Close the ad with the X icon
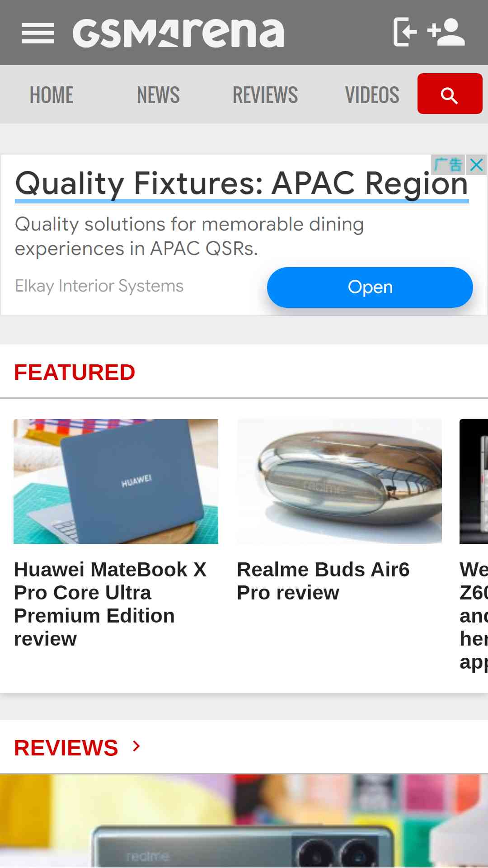488x868 pixels. click(x=476, y=165)
